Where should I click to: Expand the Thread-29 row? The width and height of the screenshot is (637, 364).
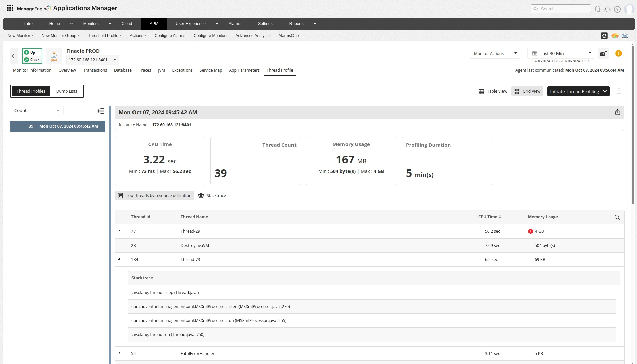pos(119,231)
